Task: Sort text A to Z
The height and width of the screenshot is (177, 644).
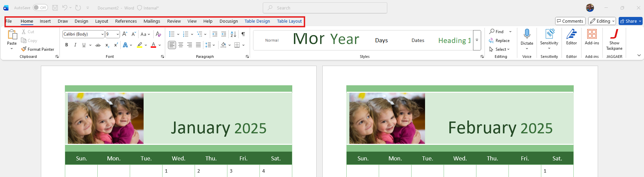Action: point(233,34)
